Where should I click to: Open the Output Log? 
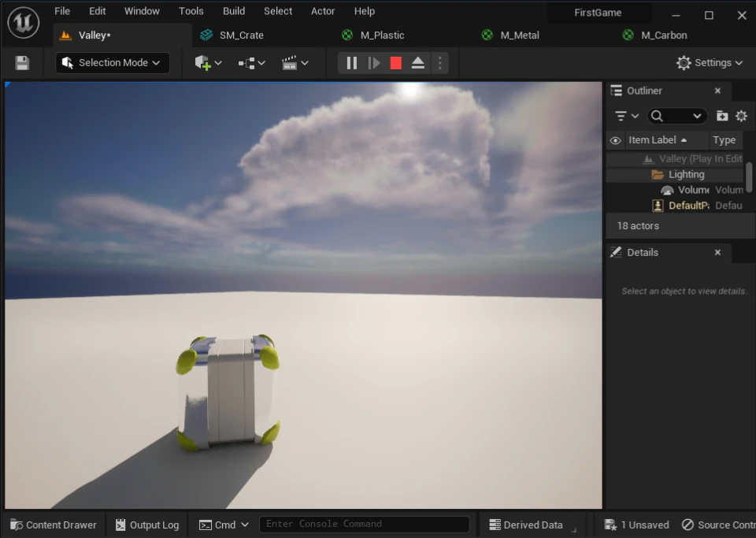pyautogui.click(x=147, y=525)
